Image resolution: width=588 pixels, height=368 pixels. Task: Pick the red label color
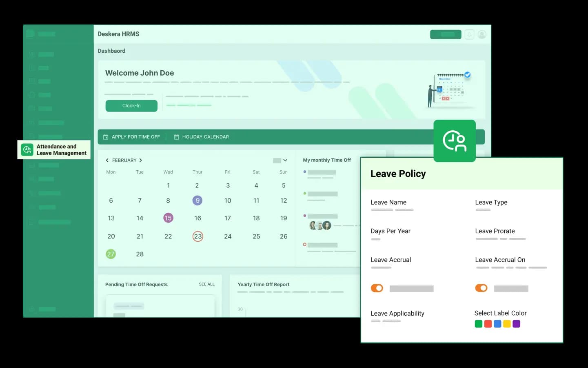pos(488,324)
